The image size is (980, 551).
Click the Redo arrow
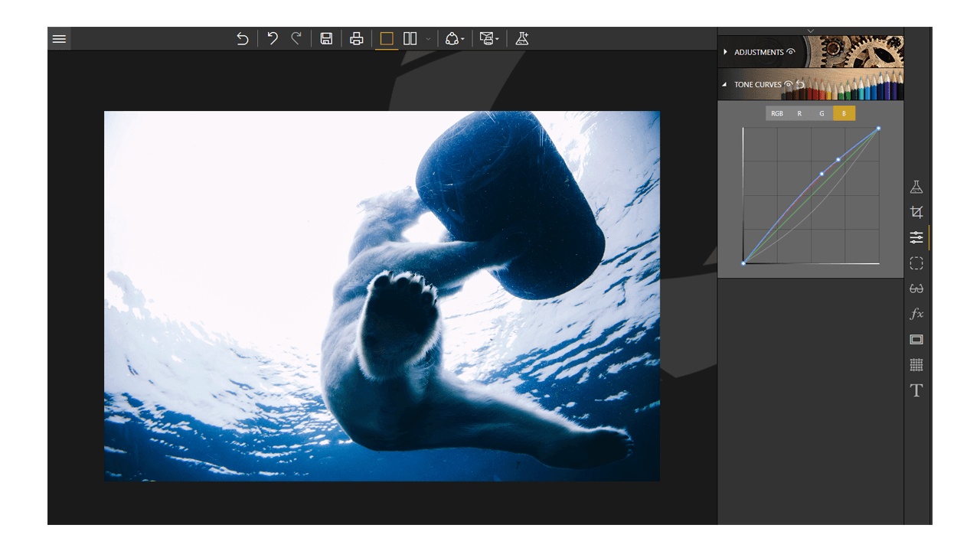coord(297,38)
